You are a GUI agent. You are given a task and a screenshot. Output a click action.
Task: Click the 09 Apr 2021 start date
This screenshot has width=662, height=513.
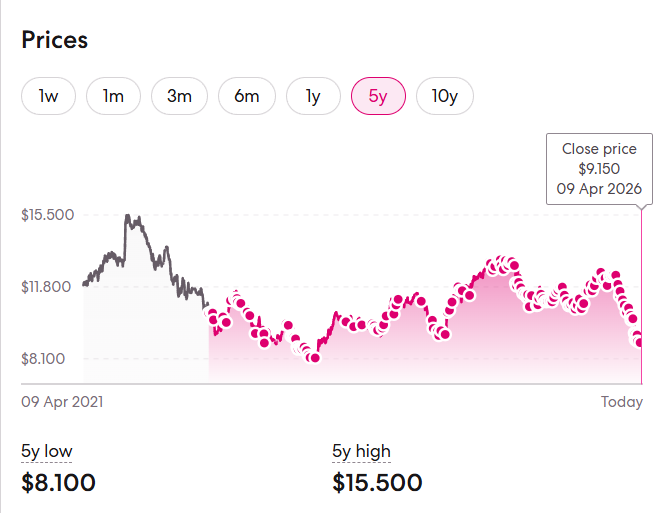(x=62, y=401)
